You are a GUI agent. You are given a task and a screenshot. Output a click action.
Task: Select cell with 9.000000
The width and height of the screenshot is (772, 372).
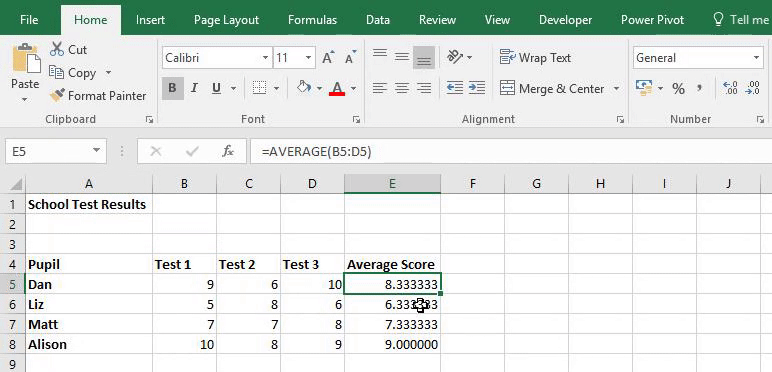point(392,344)
